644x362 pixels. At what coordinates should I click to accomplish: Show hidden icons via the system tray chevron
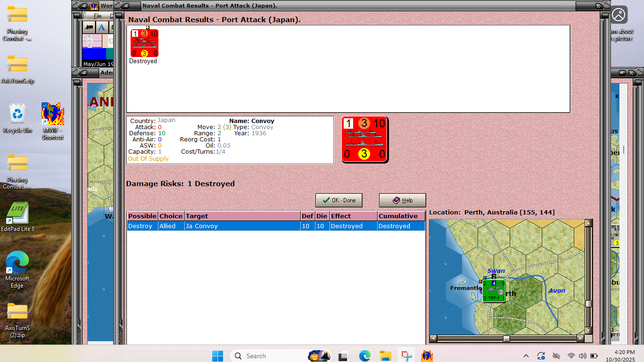tap(526, 355)
